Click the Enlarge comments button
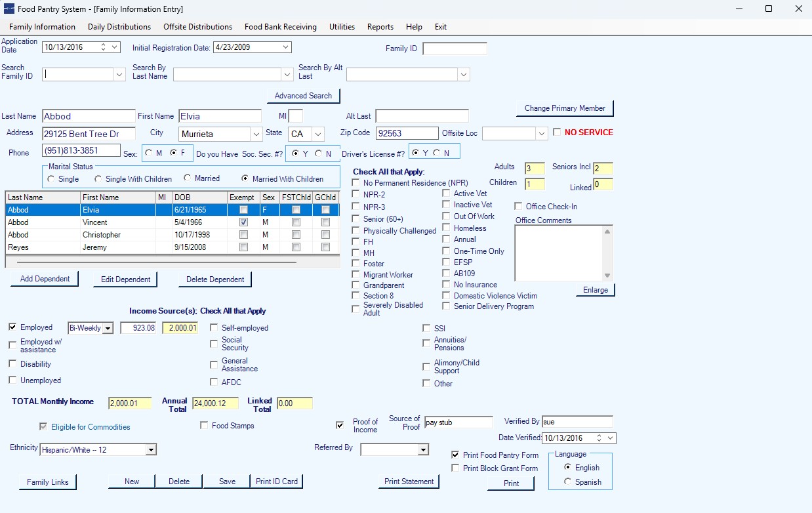This screenshot has width=812, height=513. [x=596, y=290]
